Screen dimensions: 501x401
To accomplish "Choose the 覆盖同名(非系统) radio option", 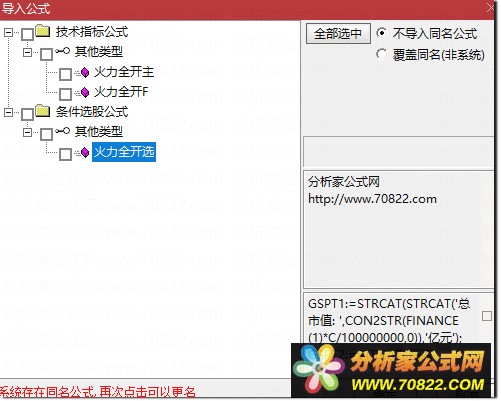I will click(382, 54).
